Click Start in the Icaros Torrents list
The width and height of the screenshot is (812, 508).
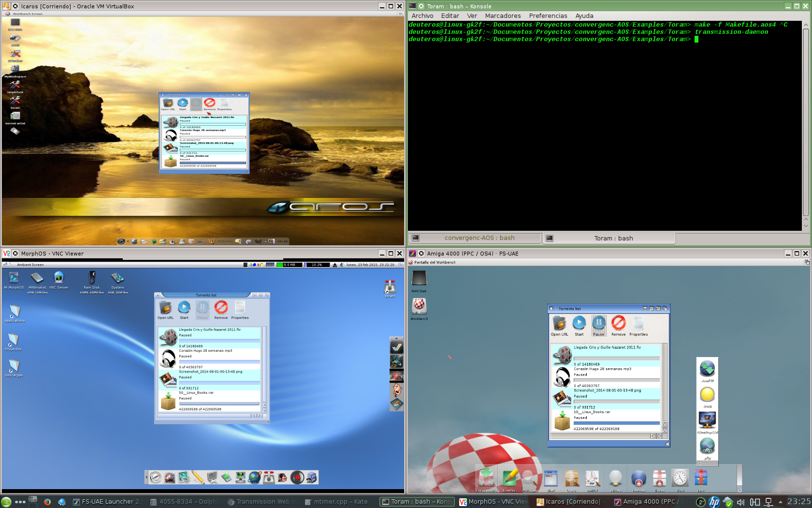coord(183,105)
